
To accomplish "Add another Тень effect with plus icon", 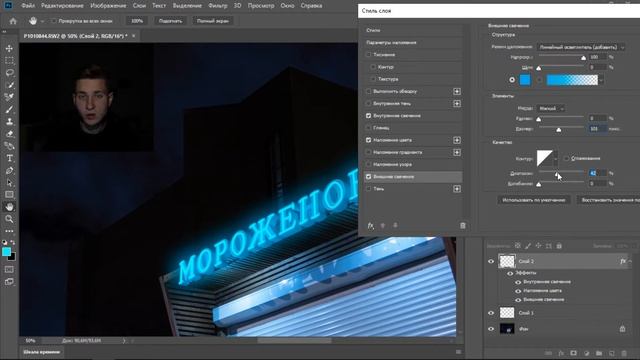I will point(457,189).
